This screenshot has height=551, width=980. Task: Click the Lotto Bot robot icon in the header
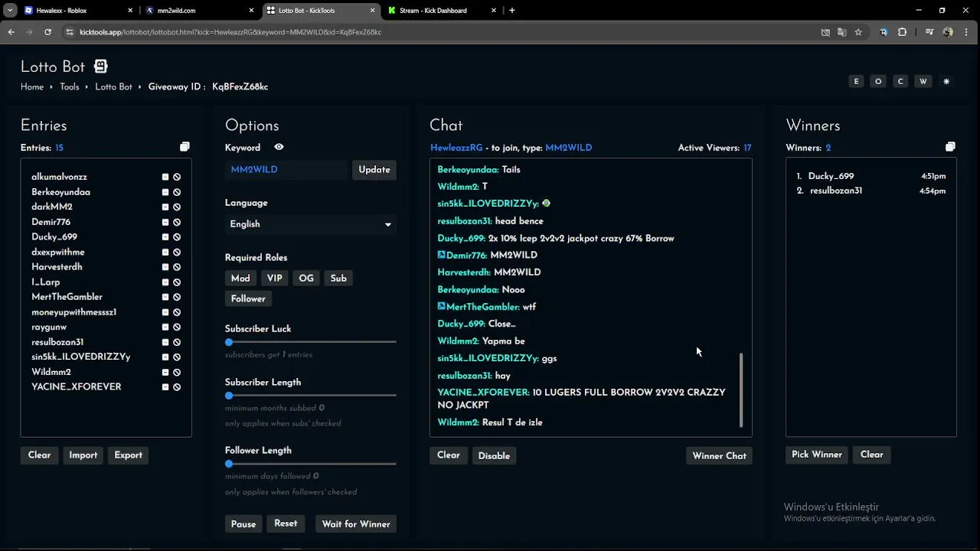pyautogui.click(x=101, y=67)
